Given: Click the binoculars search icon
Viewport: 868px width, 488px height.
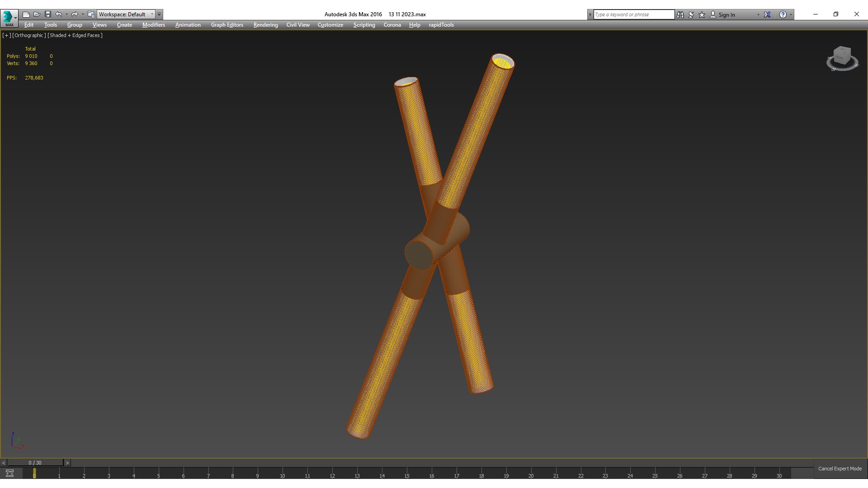Looking at the screenshot, I should [x=680, y=14].
